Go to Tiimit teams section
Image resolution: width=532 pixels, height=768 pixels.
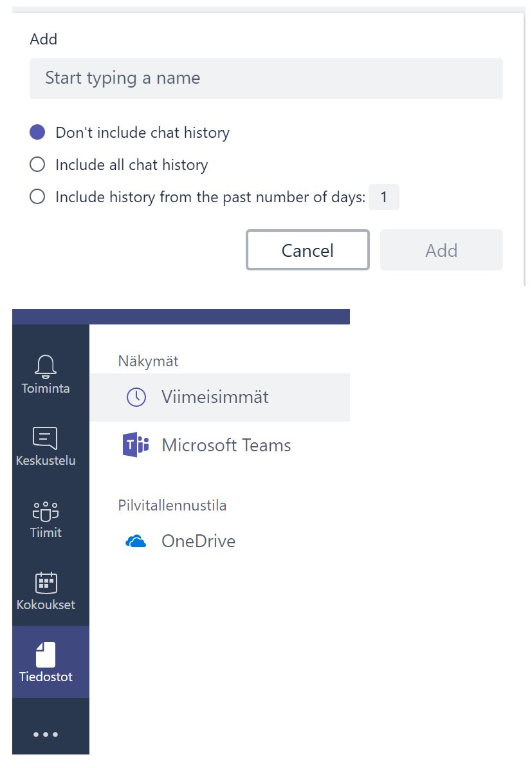pyautogui.click(x=45, y=510)
